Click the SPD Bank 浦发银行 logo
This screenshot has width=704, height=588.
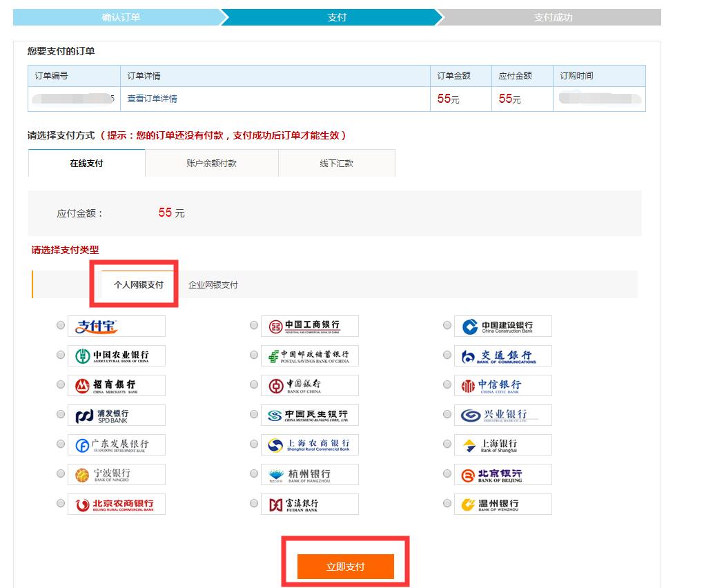point(116,415)
